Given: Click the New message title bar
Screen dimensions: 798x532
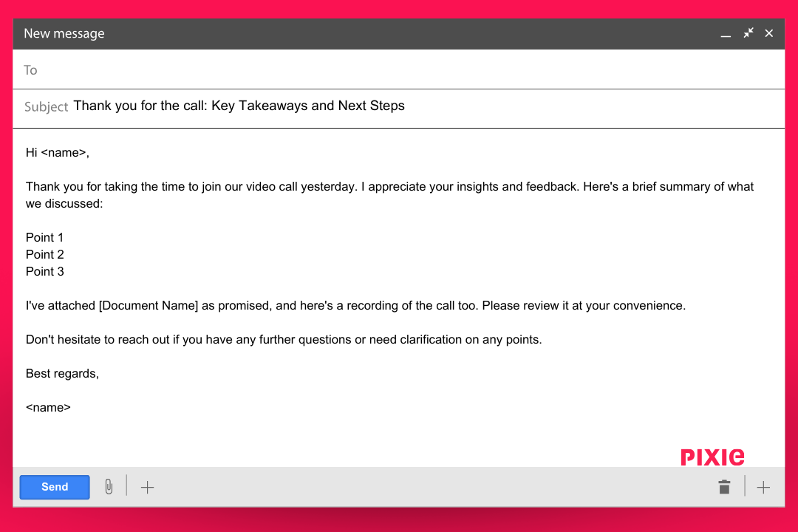Looking at the screenshot, I should click(x=296, y=33).
